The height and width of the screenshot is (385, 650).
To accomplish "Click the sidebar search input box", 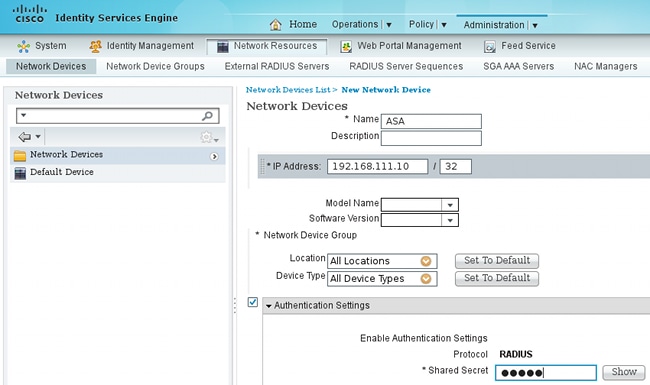I will pyautogui.click(x=118, y=116).
